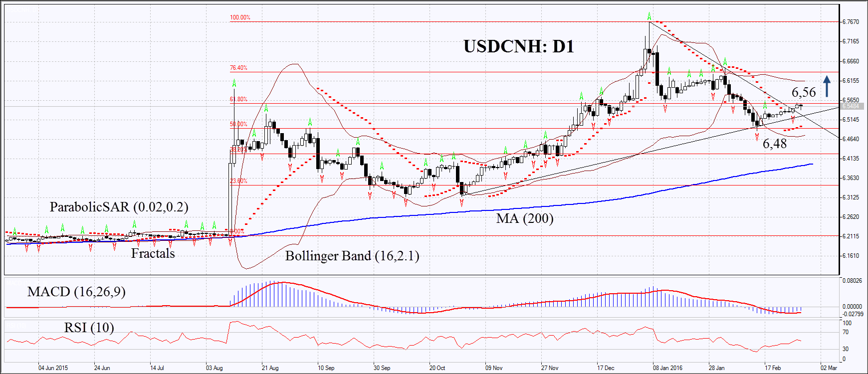Click the 04 Jun 2015 date label
The image size is (868, 374).
point(53,368)
